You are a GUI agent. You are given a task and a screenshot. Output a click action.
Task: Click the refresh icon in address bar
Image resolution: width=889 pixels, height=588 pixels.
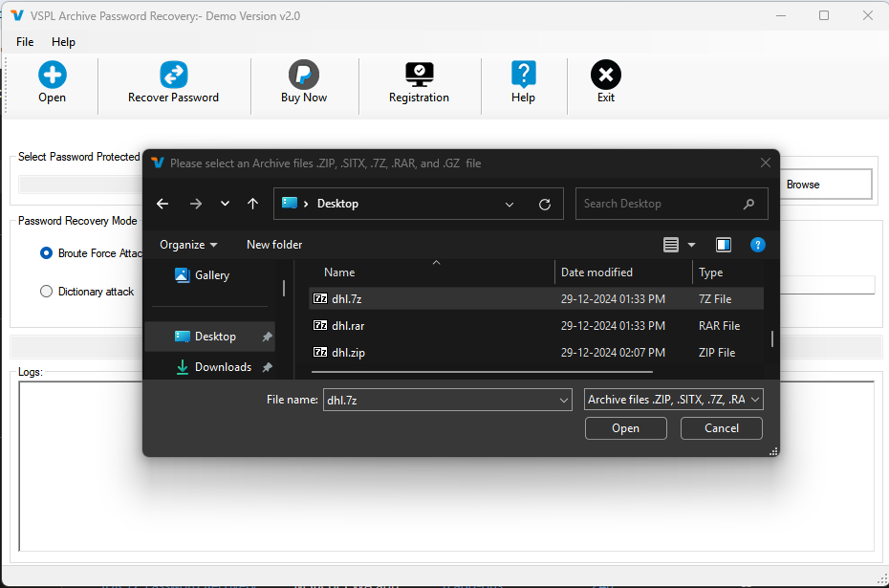point(545,203)
